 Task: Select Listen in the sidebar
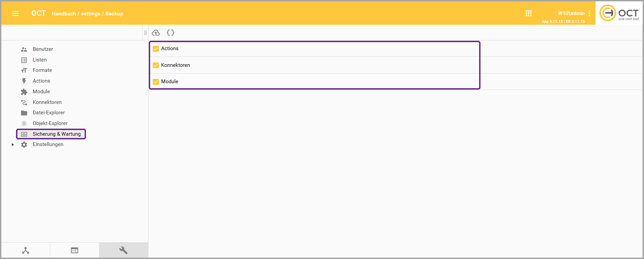tap(39, 60)
